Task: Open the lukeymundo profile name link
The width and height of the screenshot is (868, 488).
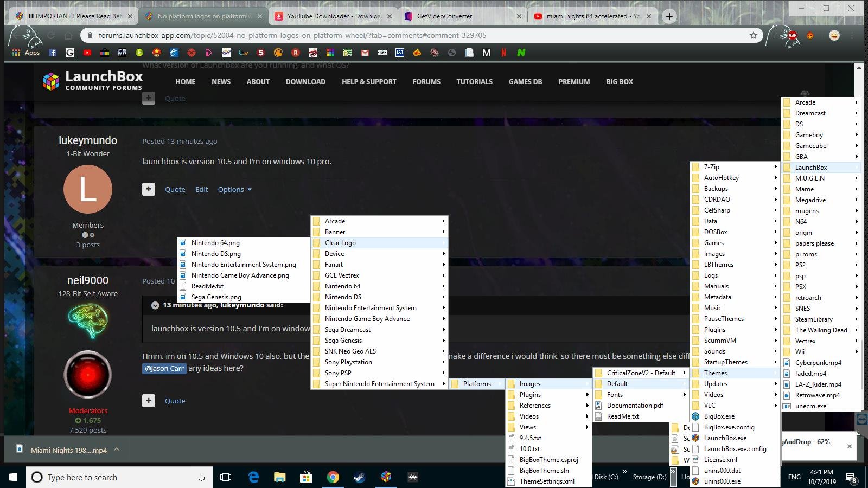Action: pos(88,140)
